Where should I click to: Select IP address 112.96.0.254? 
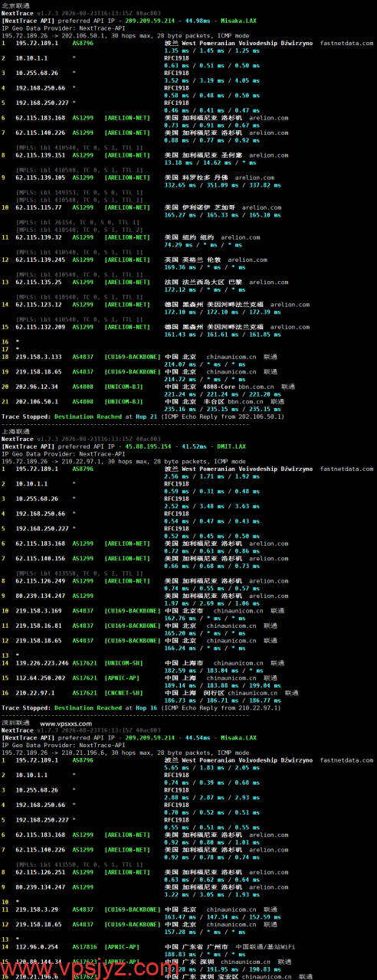35,946
